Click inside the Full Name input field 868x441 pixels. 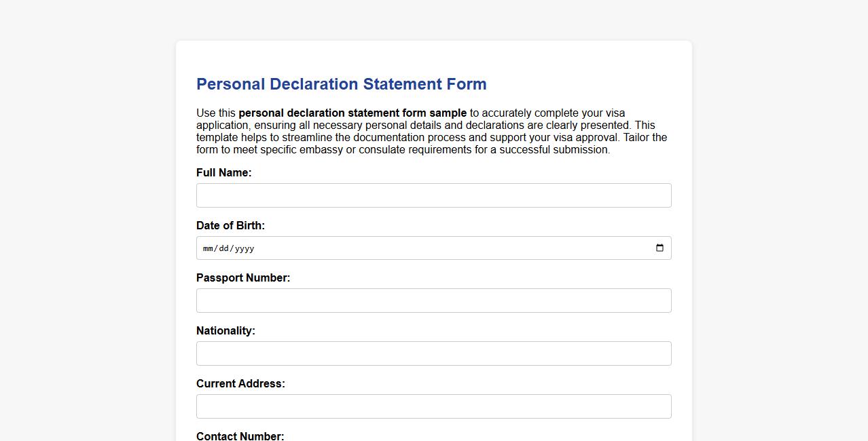[433, 195]
